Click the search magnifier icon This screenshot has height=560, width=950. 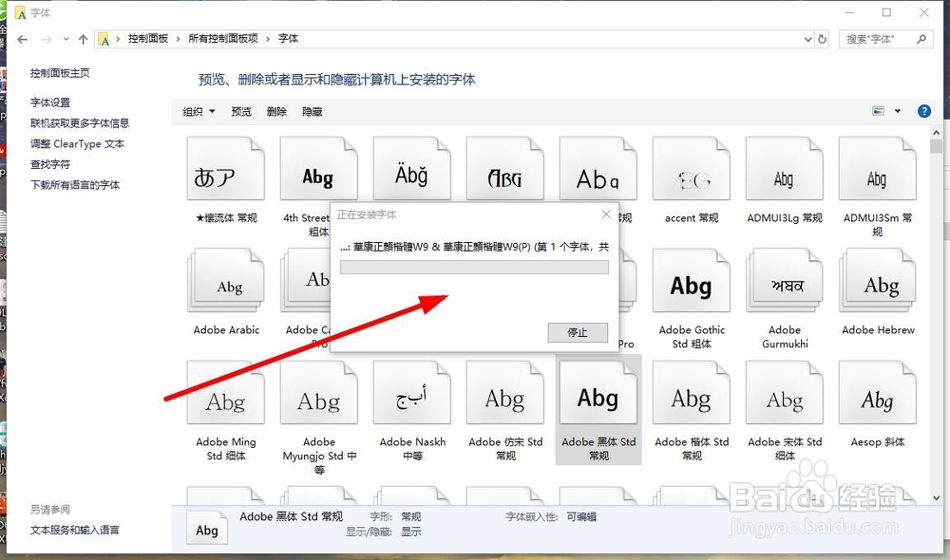click(921, 39)
